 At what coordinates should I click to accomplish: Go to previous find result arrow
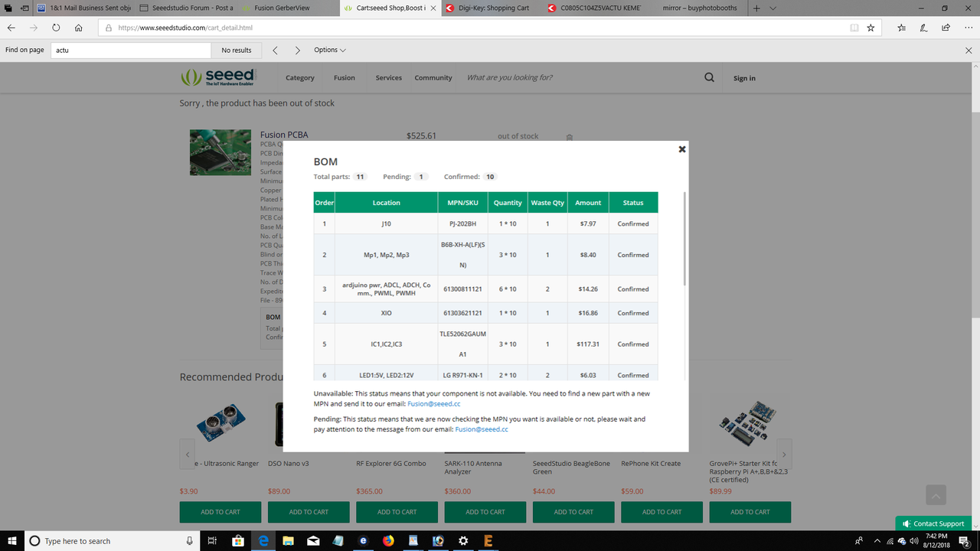pos(275,50)
